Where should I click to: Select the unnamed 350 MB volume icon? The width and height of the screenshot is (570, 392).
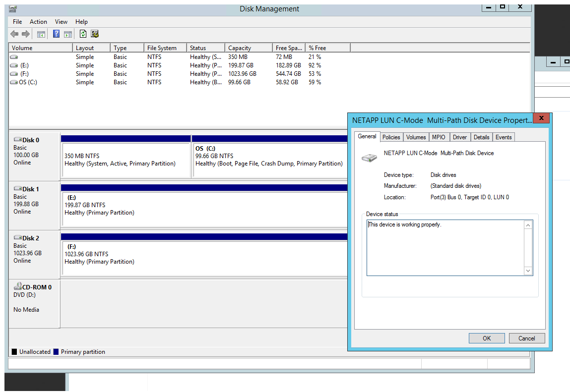click(14, 57)
